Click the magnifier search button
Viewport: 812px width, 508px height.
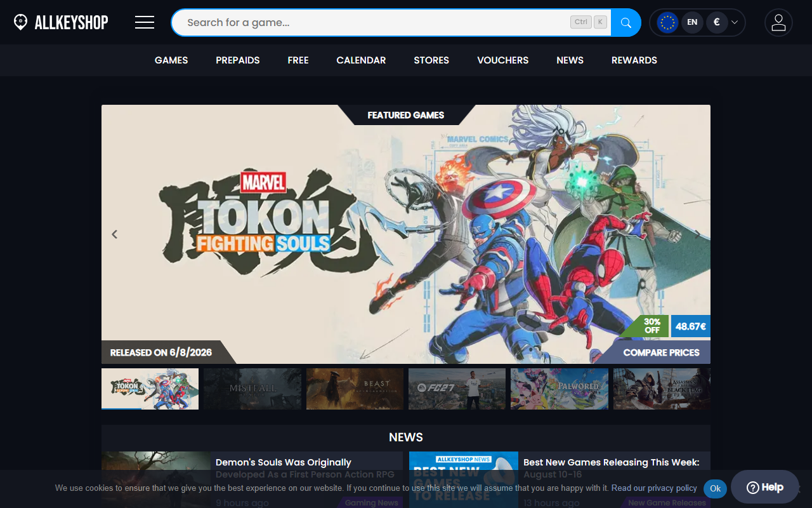[626, 23]
